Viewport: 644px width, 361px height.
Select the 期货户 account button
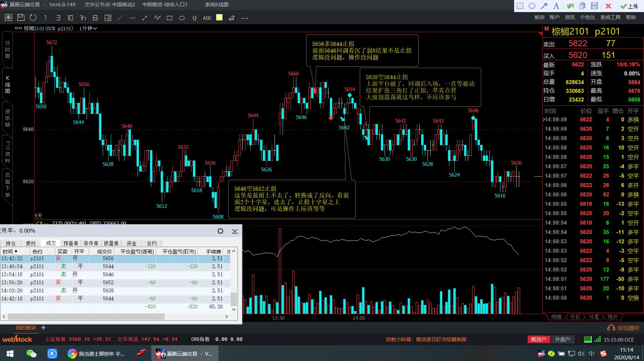click(x=538, y=340)
